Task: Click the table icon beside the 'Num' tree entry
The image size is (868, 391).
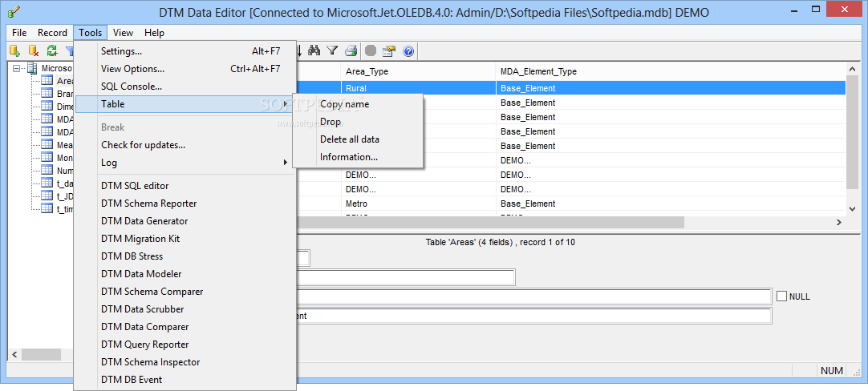Action: tap(47, 170)
